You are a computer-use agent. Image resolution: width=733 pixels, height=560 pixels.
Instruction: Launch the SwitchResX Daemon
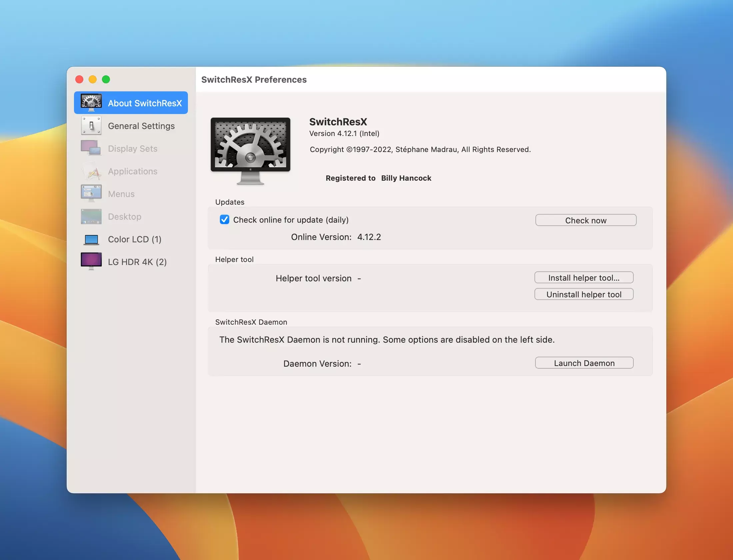(x=584, y=363)
